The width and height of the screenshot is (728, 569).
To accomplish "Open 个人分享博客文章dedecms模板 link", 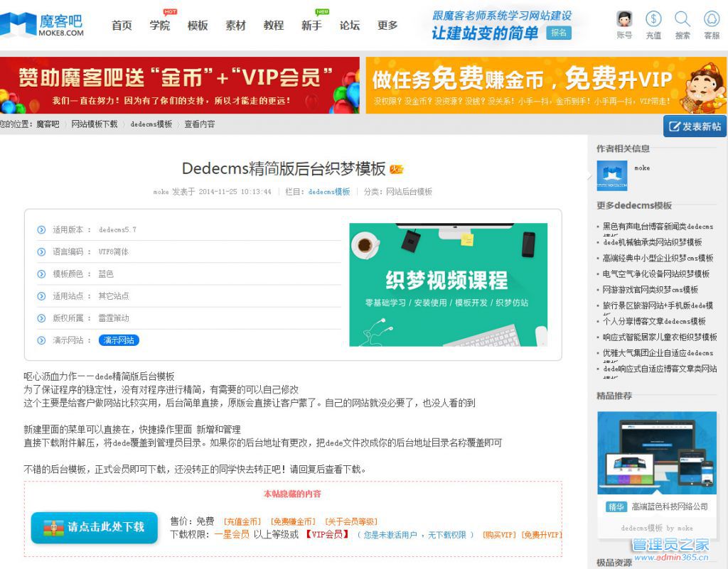I will point(654,321).
